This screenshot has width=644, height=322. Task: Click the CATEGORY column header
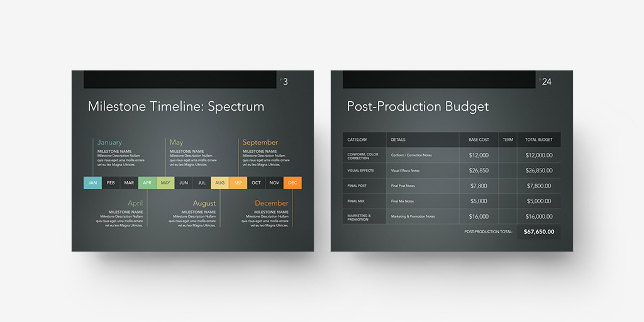point(364,140)
